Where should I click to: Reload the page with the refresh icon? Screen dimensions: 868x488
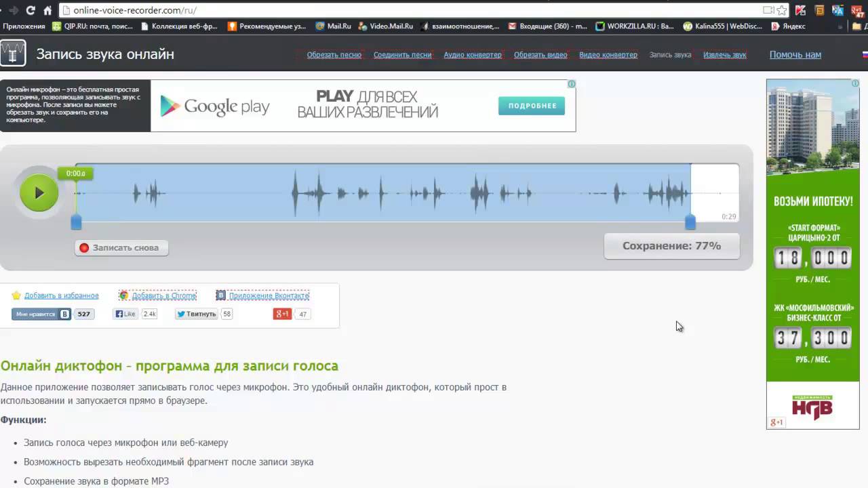pyautogui.click(x=31, y=10)
